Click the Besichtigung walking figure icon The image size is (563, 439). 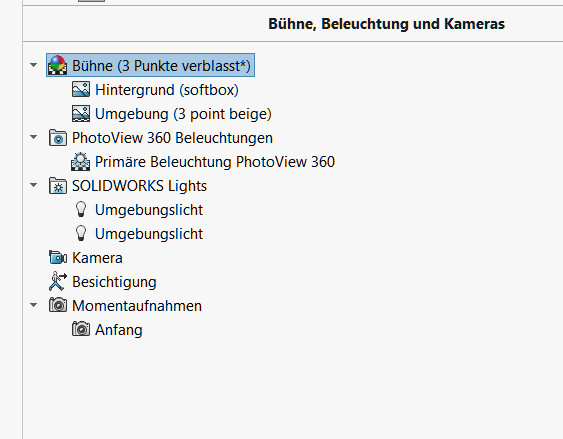click(x=58, y=281)
